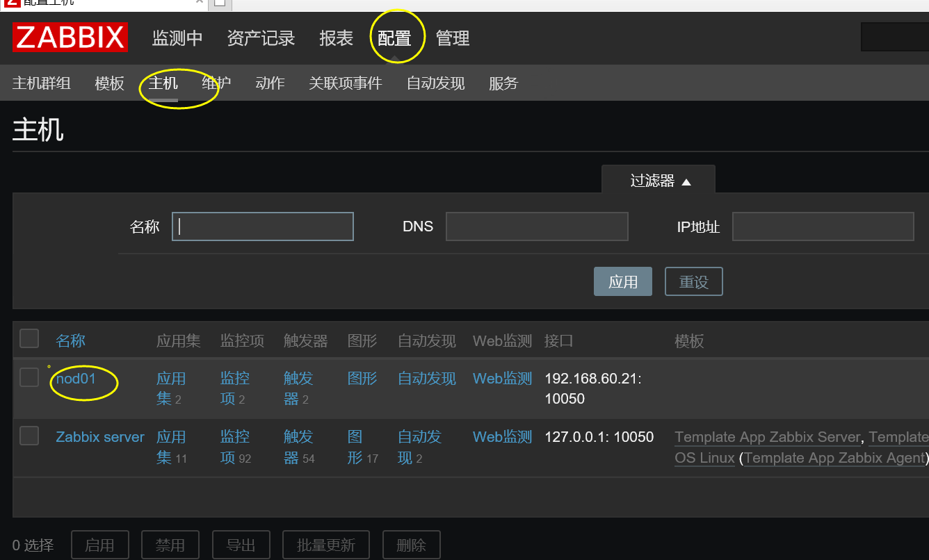Image resolution: width=929 pixels, height=560 pixels.
Task: Open the Zabbix server host link
Action: [100, 437]
